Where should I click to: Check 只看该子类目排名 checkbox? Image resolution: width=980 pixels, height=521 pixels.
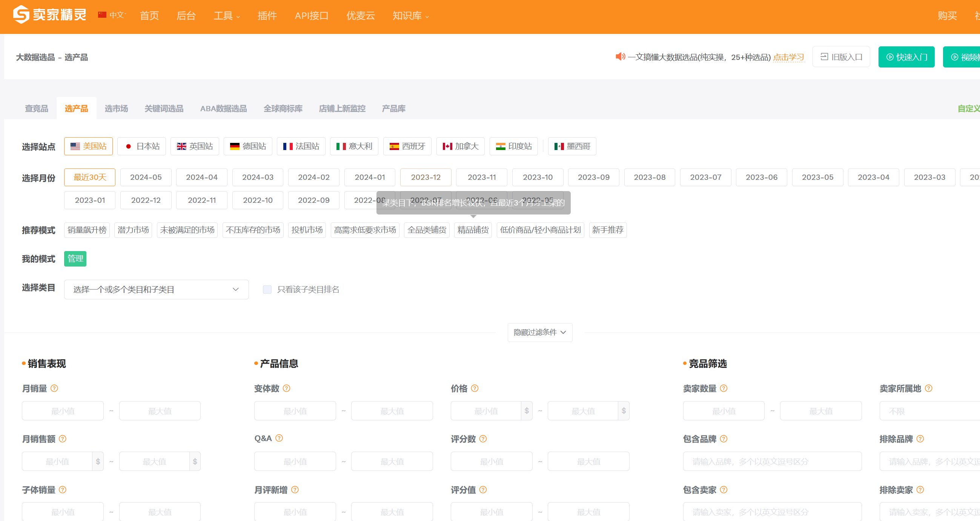pos(267,290)
